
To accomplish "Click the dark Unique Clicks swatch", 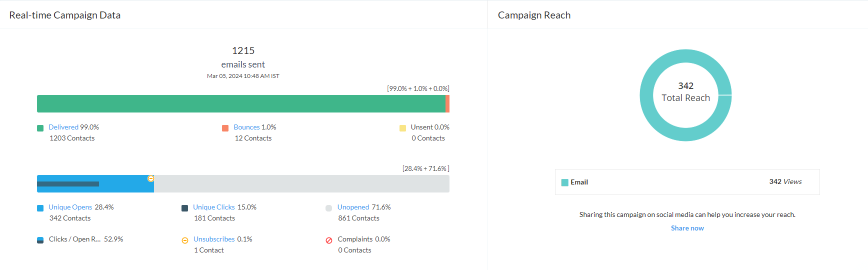I will pos(185,208).
